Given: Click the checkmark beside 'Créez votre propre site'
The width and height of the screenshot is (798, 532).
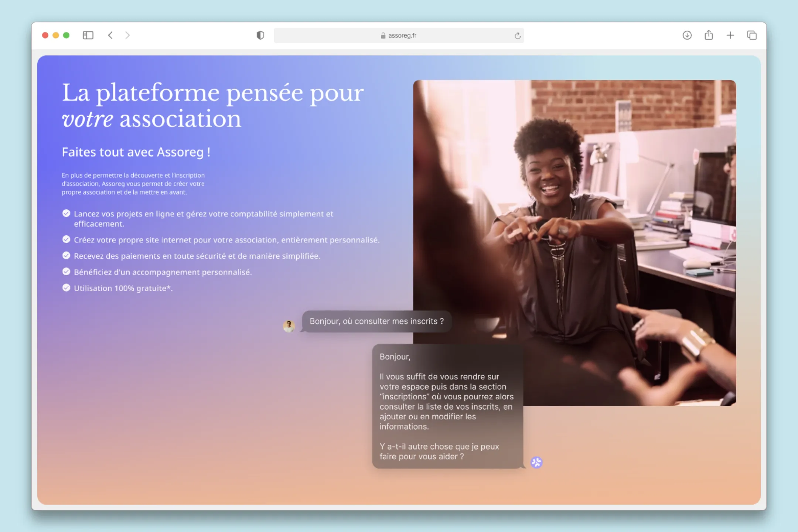Looking at the screenshot, I should click(x=66, y=240).
